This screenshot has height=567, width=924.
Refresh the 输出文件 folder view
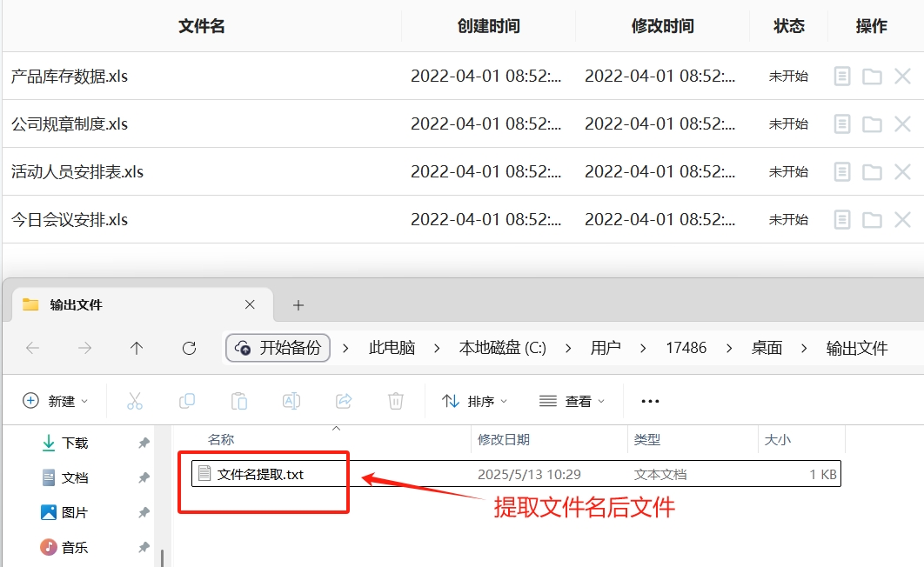pyautogui.click(x=189, y=348)
